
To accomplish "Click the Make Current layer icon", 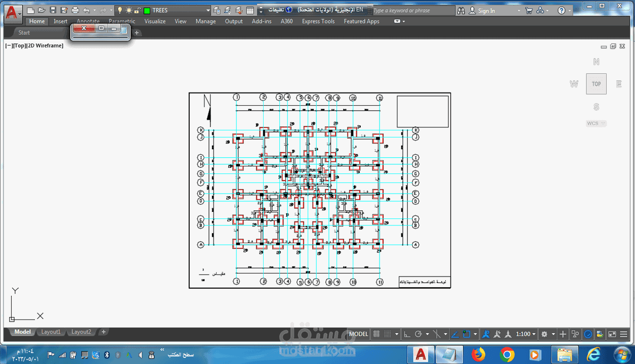I will (228, 10).
